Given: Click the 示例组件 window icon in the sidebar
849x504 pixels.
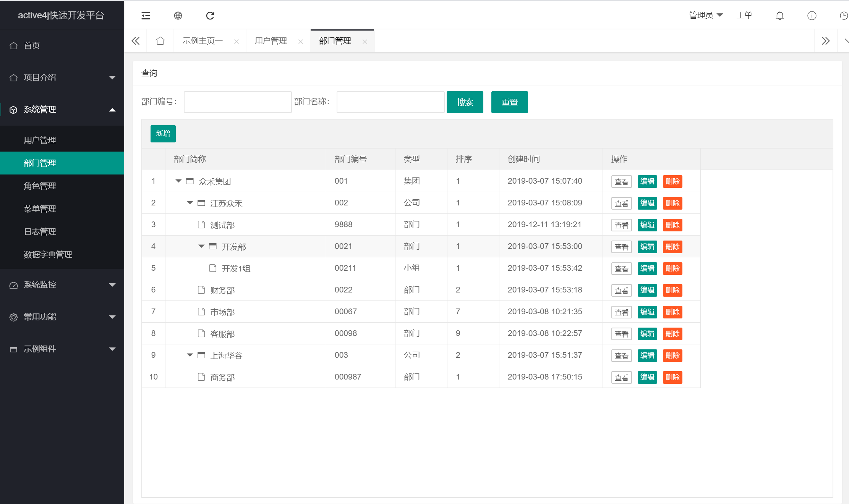Looking at the screenshot, I should click(x=13, y=349).
